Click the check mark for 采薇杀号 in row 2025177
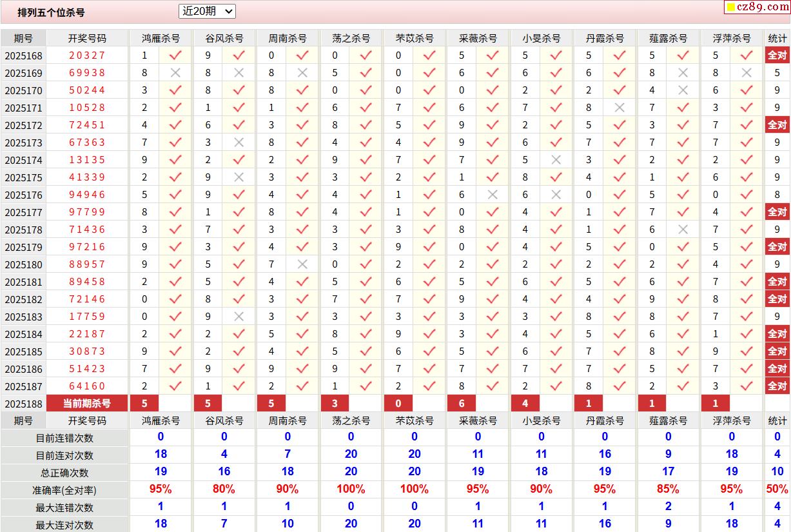 [493, 212]
